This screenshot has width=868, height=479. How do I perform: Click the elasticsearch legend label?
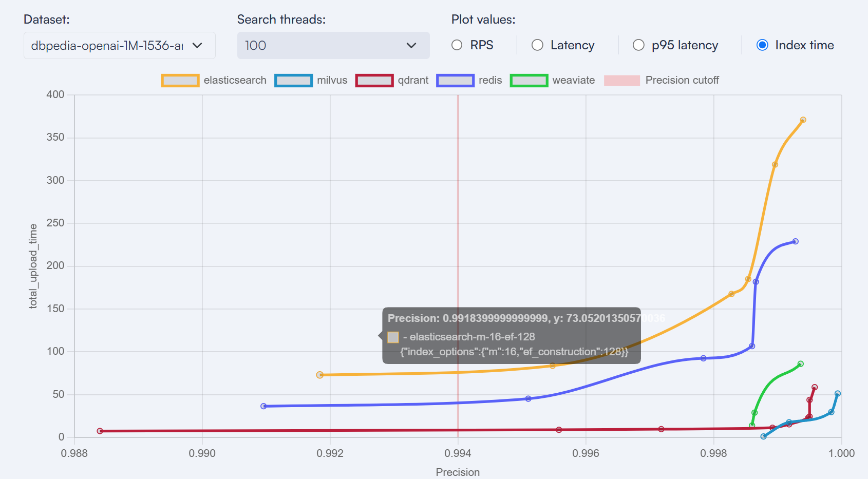click(235, 80)
